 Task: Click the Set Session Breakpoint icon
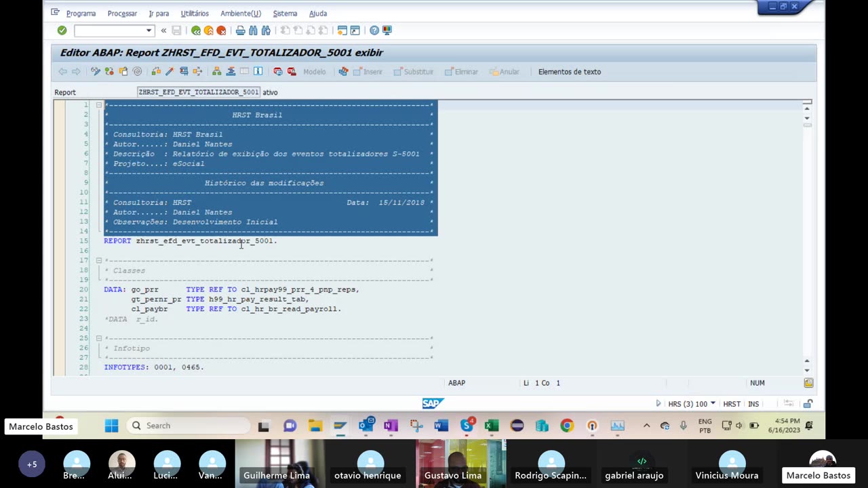pos(278,71)
